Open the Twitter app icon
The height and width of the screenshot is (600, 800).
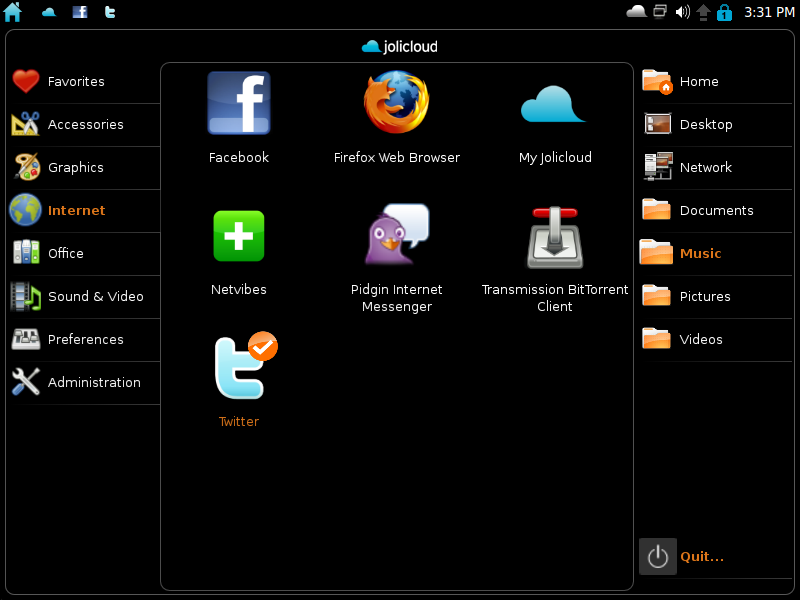pos(245,365)
